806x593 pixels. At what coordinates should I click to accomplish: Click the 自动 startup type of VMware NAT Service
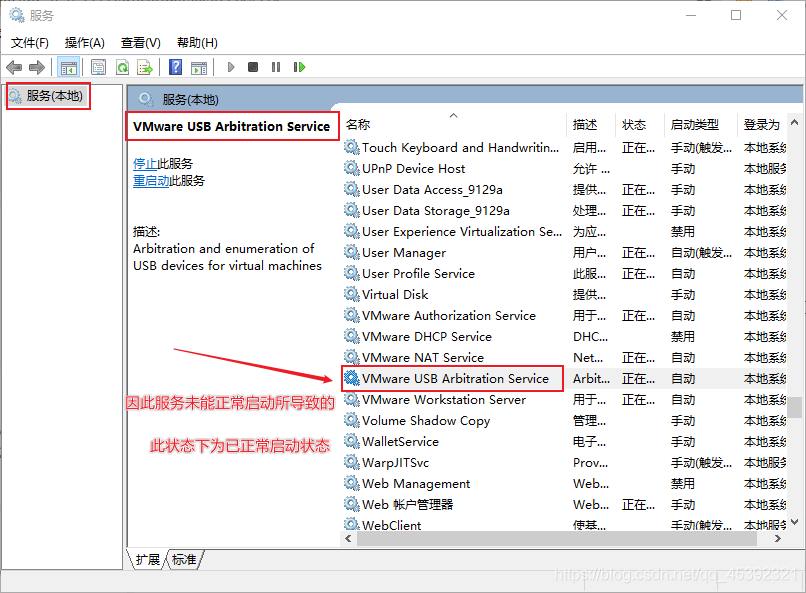[x=683, y=358]
